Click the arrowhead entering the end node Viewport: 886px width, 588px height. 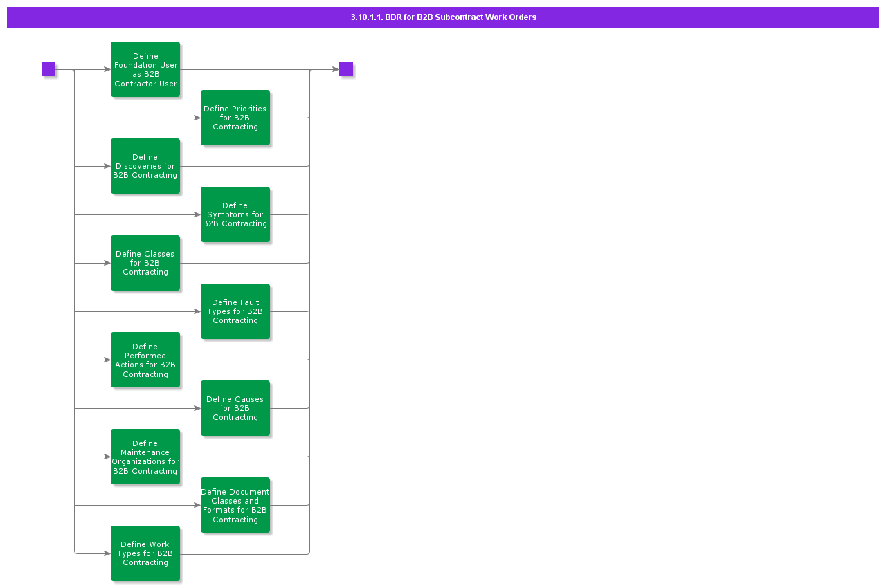(x=335, y=69)
